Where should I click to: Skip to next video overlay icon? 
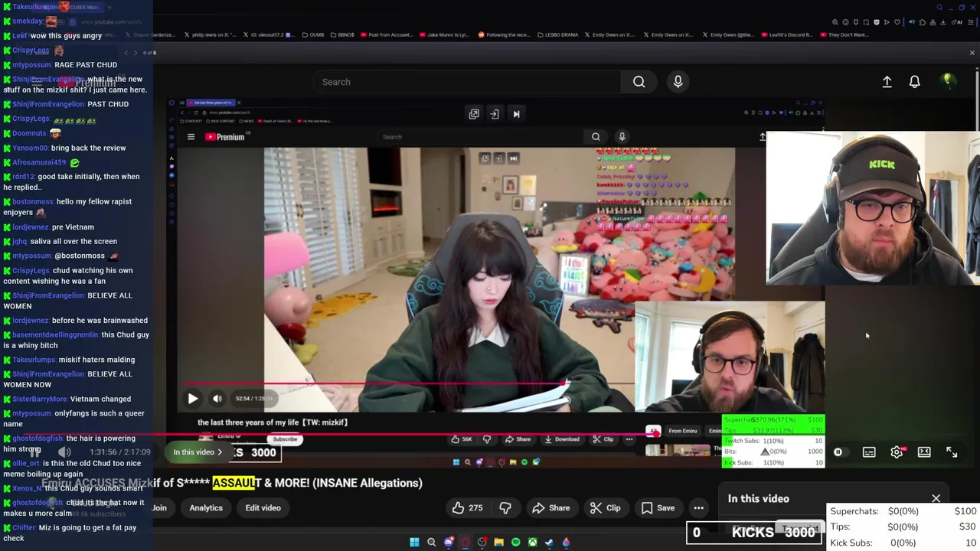coord(516,114)
